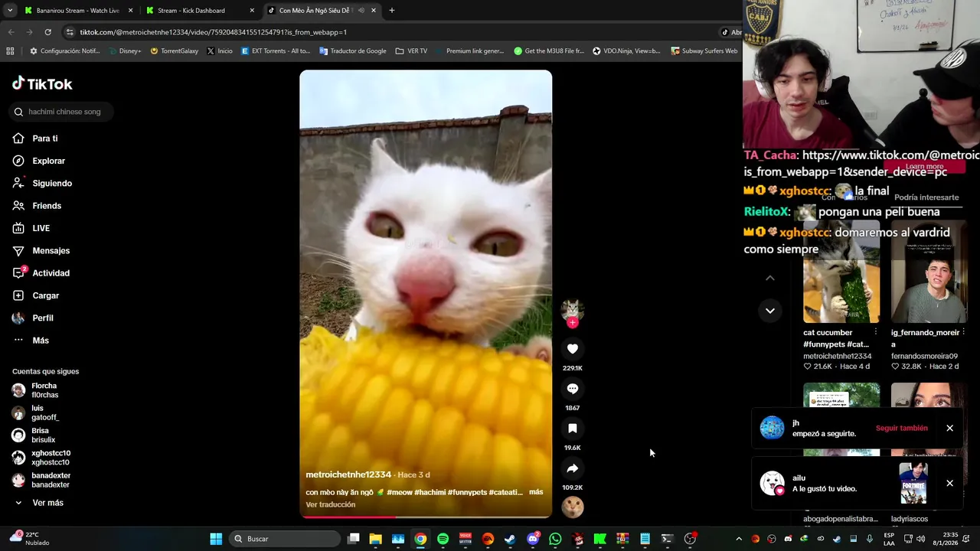Open File Explorer from the taskbar

[375, 539]
